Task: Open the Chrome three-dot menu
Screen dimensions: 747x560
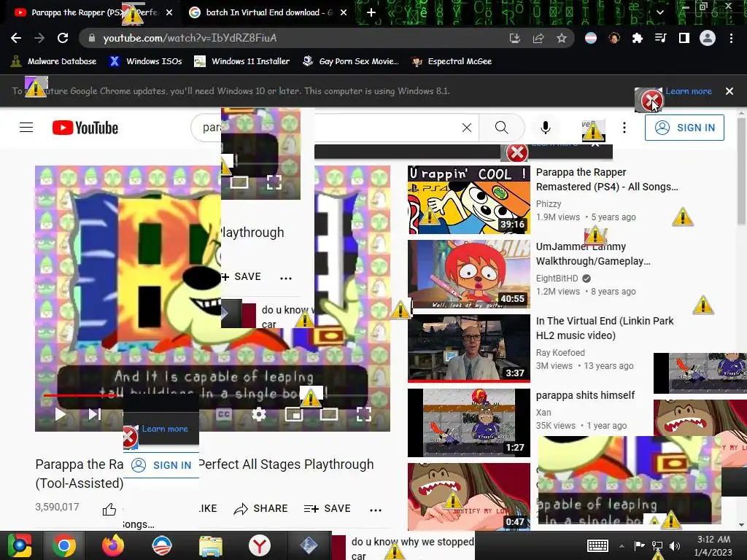Action: [731, 38]
